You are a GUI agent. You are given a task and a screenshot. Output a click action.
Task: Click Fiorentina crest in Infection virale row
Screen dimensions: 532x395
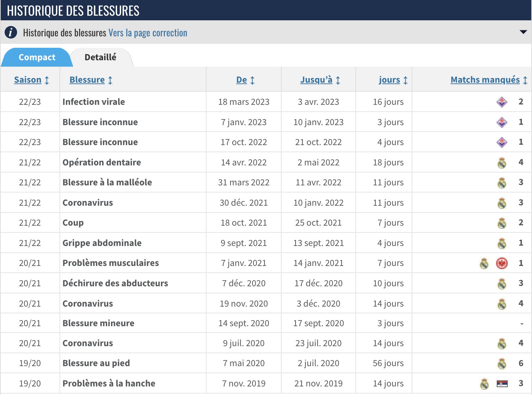pyautogui.click(x=502, y=102)
